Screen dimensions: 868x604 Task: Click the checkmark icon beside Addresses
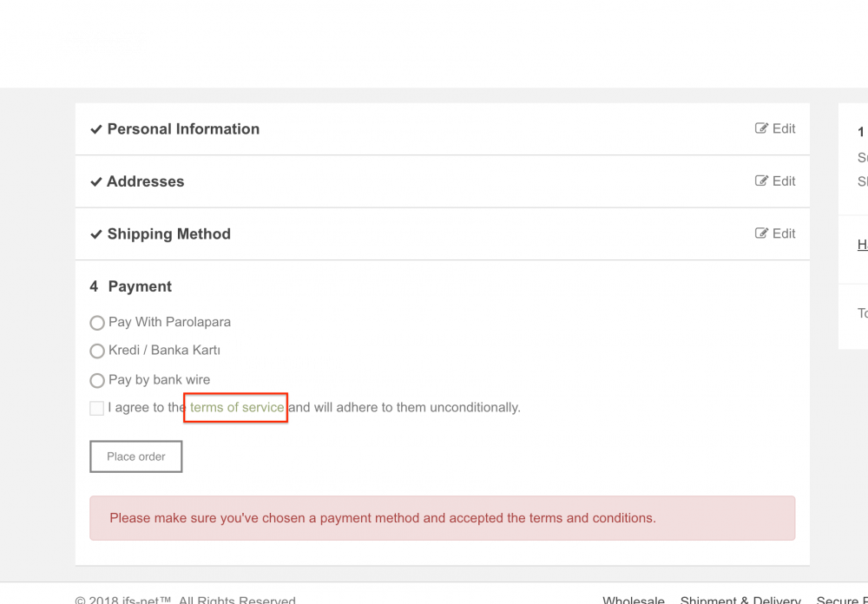pos(96,181)
